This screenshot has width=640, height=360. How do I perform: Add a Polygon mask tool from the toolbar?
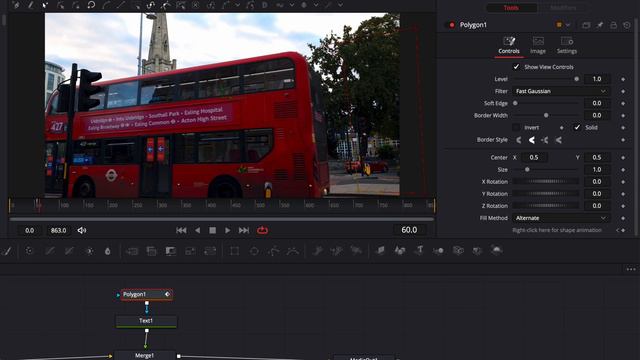tap(273, 251)
